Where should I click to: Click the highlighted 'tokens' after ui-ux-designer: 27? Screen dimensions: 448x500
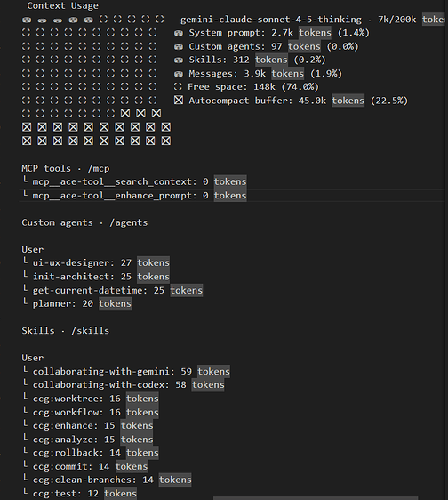pos(153,262)
